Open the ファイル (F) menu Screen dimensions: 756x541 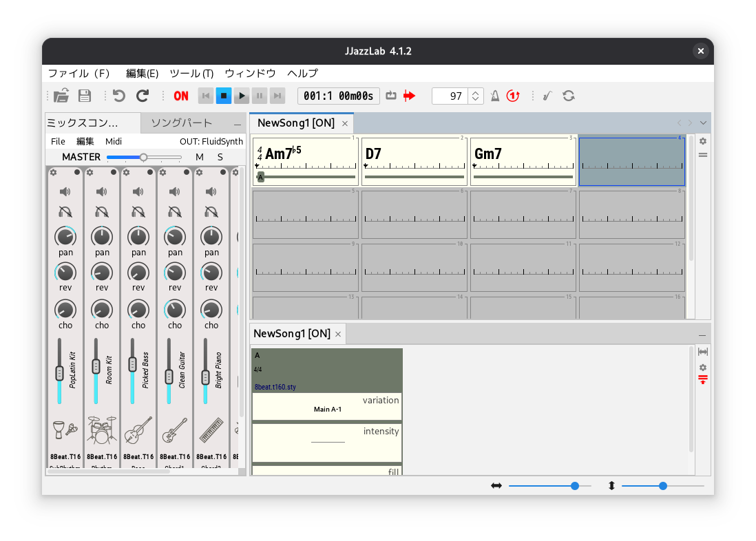pyautogui.click(x=79, y=73)
